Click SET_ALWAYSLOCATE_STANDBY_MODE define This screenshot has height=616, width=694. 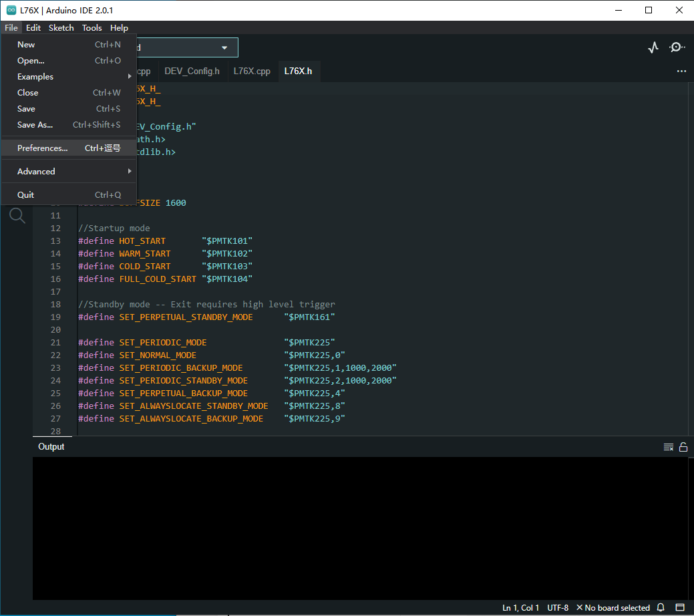pos(194,406)
